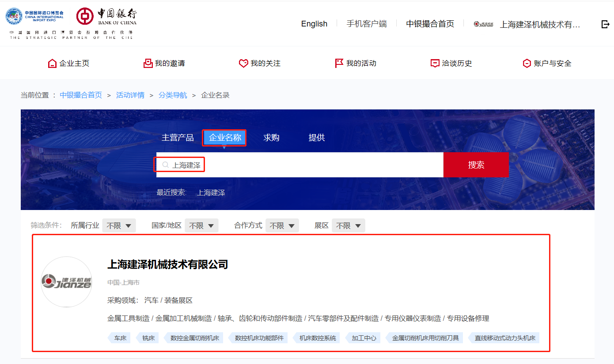The width and height of the screenshot is (614, 364).
Task: Click the 机床数控系统 product tag
Action: pyautogui.click(x=316, y=338)
